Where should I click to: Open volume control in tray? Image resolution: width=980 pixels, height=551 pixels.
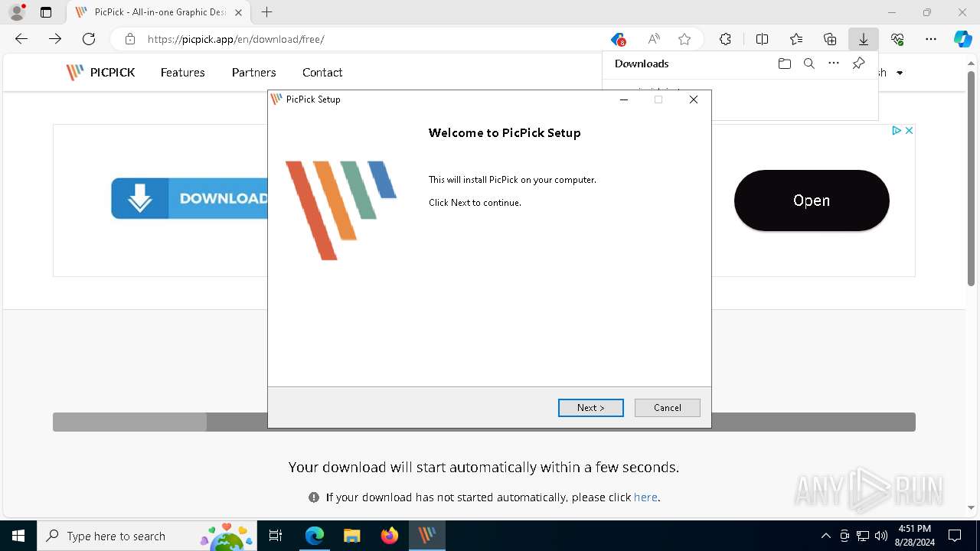(880, 536)
